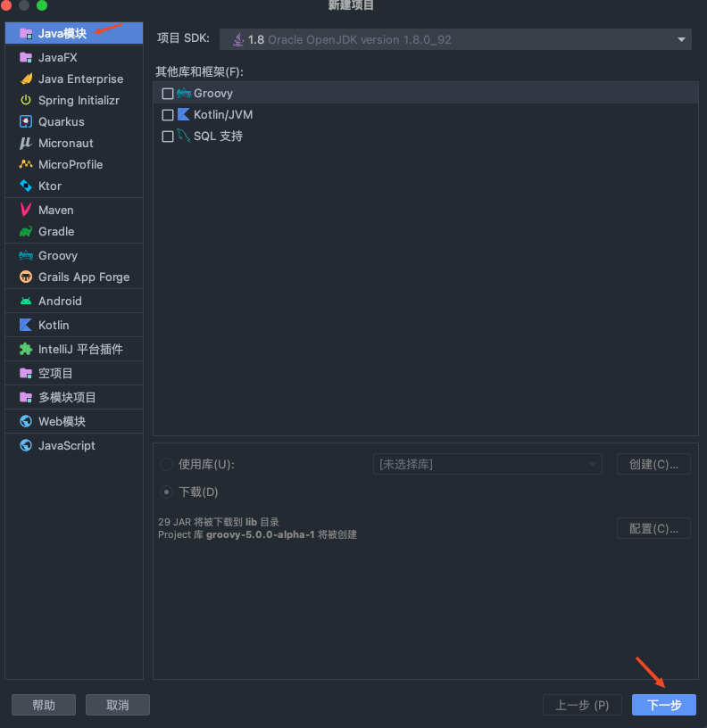Viewport: 707px width, 728px height.
Task: Click the Quarkus logo icon
Action: [26, 121]
